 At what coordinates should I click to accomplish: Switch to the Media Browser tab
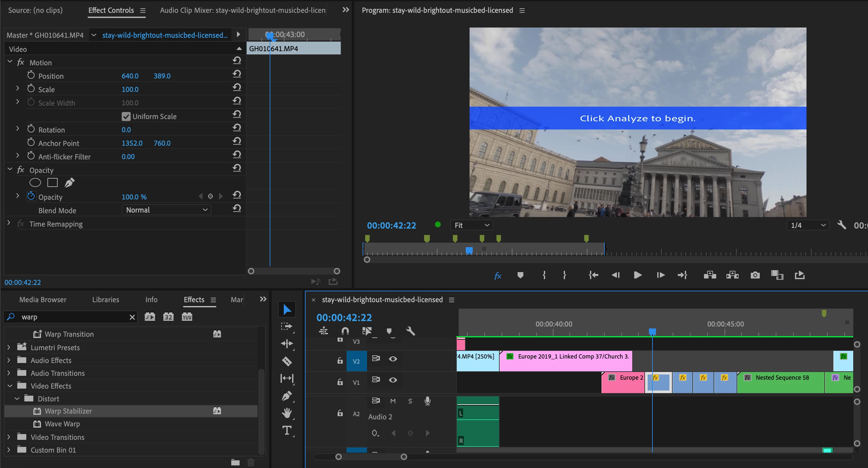click(x=43, y=300)
